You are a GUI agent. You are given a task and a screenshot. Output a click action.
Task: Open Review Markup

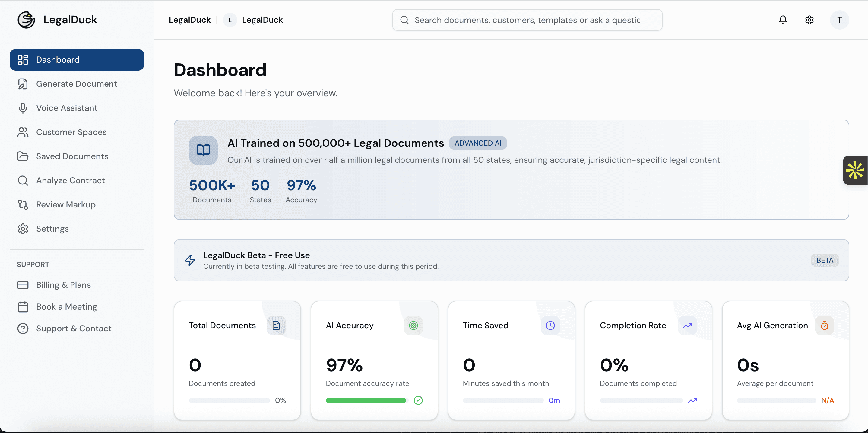click(65, 204)
